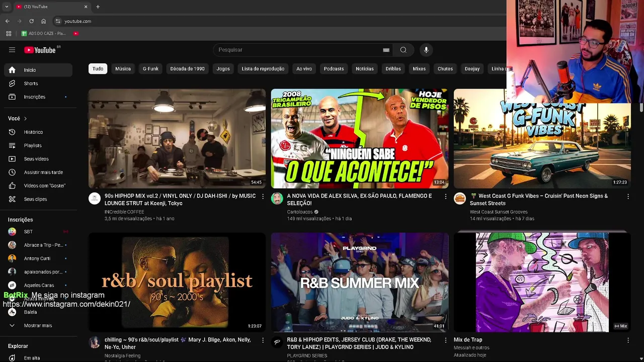Viewport: 644px width, 362px height.
Task: Open the SBT channel subscription
Action: 38,231
